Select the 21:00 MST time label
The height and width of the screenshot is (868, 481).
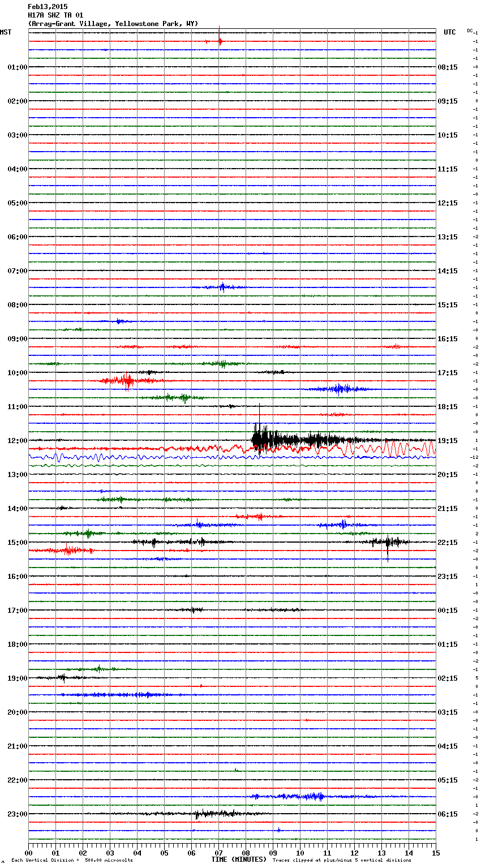[18, 746]
